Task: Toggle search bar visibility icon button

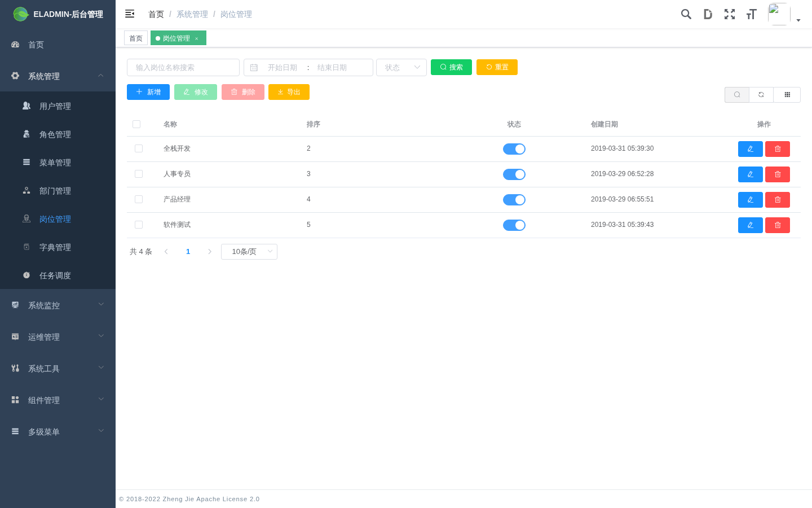Action: click(x=737, y=95)
